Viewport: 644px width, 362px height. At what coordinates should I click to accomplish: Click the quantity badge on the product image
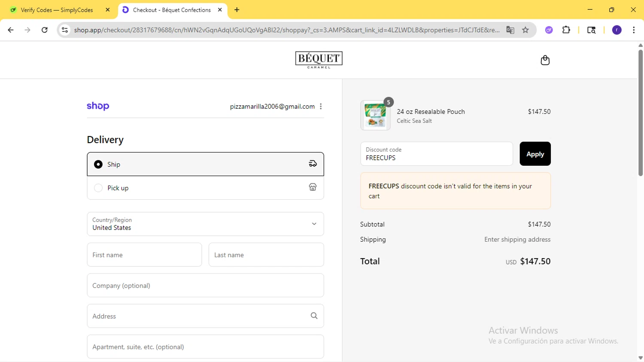point(388,102)
